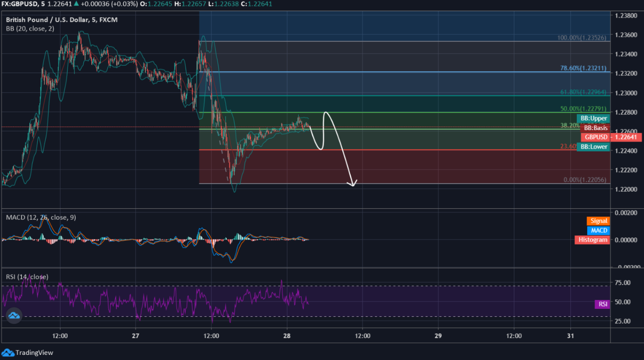Click the purple RSI axis tag
This screenshot has width=644, height=360.
pyautogui.click(x=602, y=304)
